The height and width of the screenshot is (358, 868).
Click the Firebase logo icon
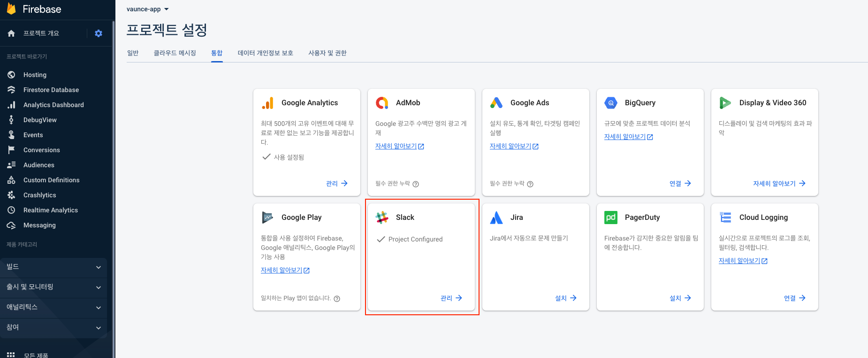click(11, 9)
